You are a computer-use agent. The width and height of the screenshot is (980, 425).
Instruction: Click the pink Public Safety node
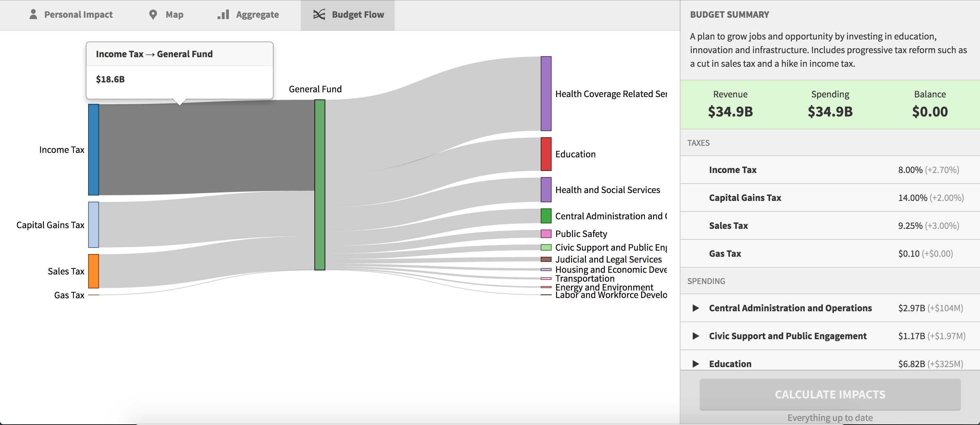click(546, 234)
